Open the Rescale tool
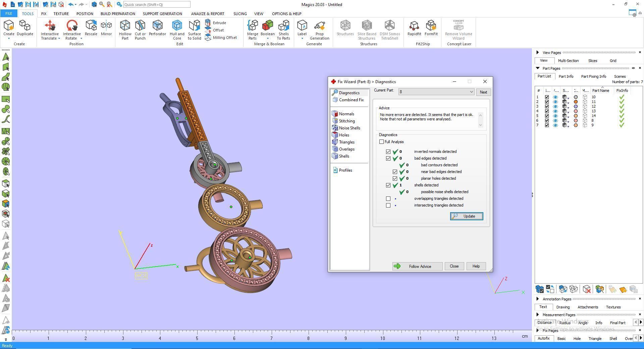The width and height of the screenshot is (644, 349). tap(91, 28)
